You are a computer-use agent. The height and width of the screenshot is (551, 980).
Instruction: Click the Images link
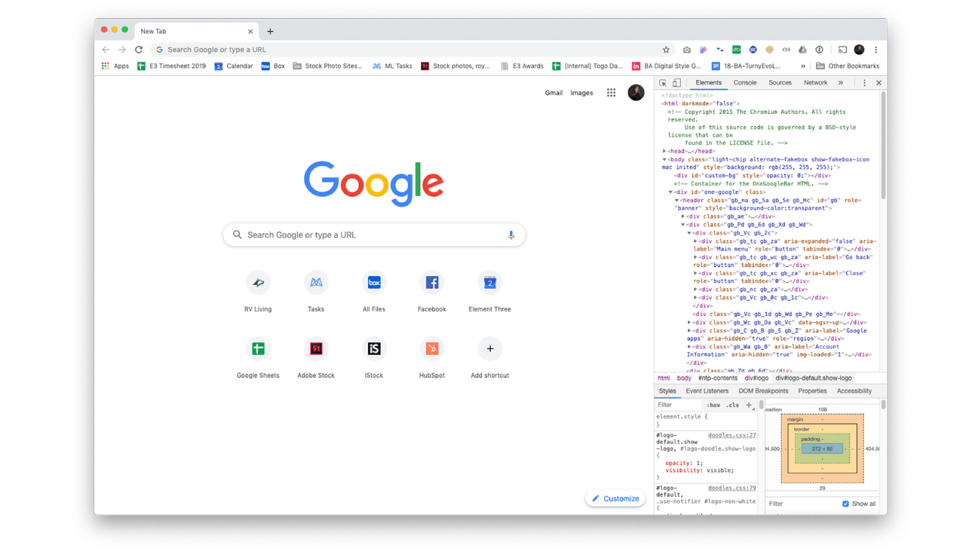pyautogui.click(x=581, y=93)
